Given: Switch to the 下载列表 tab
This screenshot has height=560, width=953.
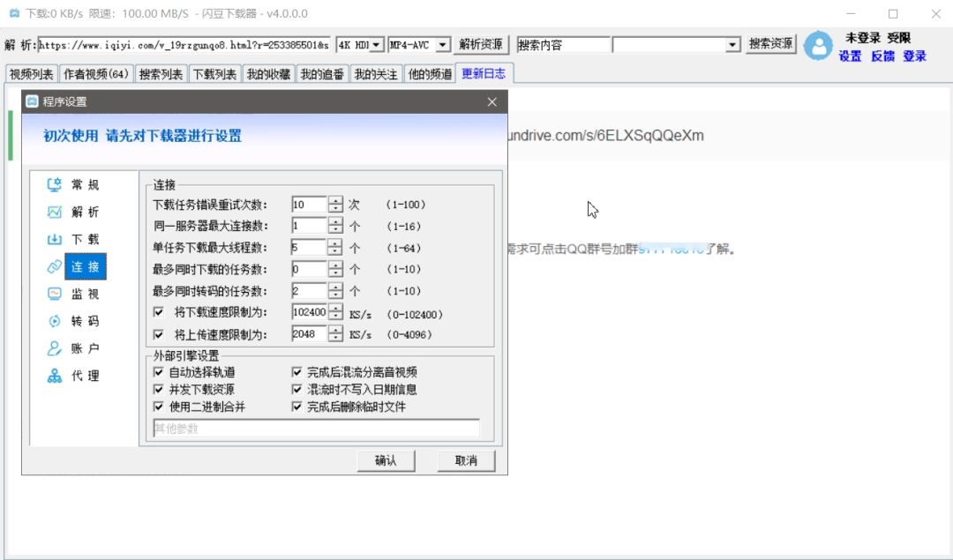Looking at the screenshot, I should coord(214,74).
